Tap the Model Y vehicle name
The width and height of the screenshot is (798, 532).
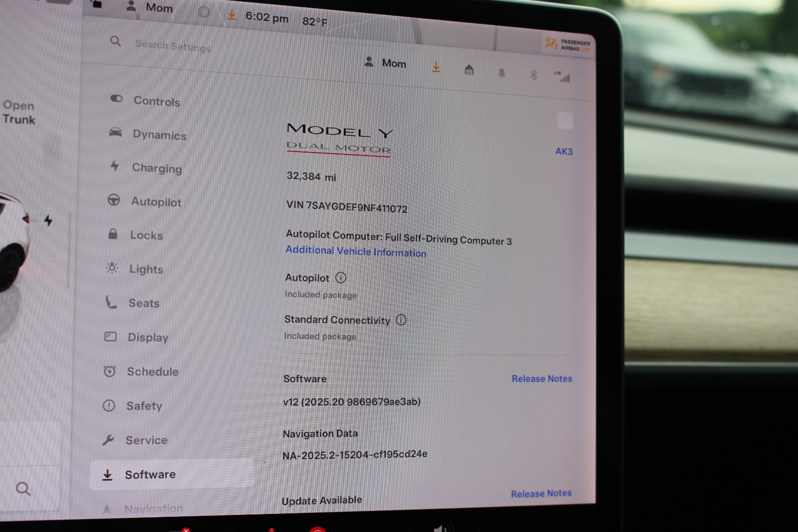[x=340, y=131]
